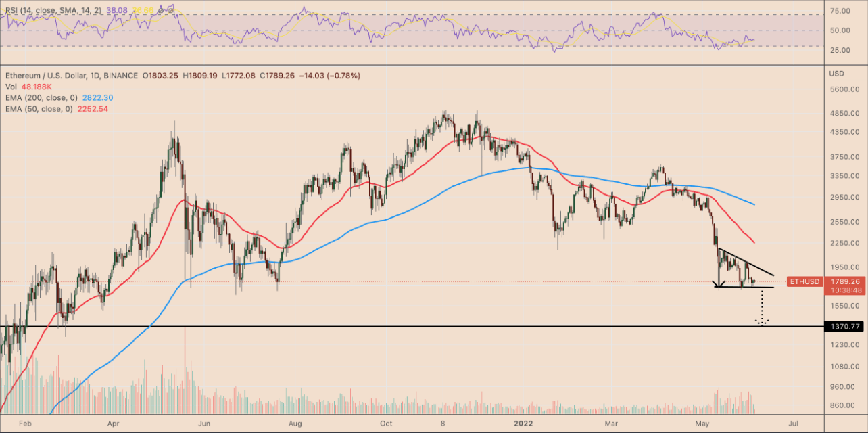Viewport: 868px width, 433px height.
Task: Click the 1D interval in the chart legend
Action: (x=95, y=75)
